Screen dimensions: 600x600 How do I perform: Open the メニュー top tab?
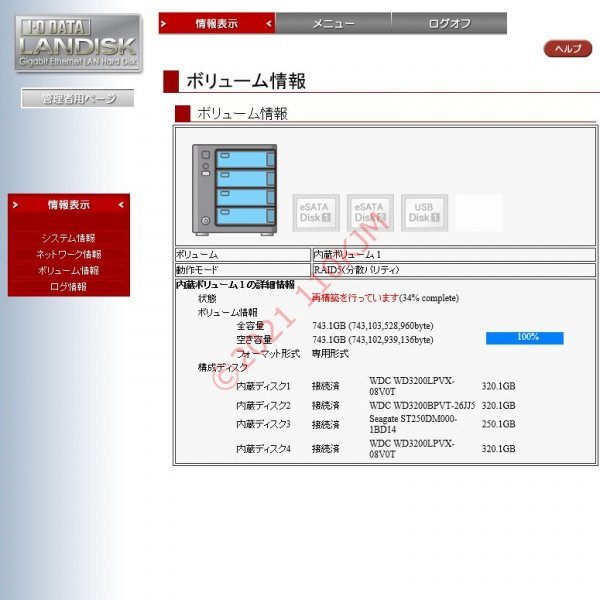click(334, 23)
